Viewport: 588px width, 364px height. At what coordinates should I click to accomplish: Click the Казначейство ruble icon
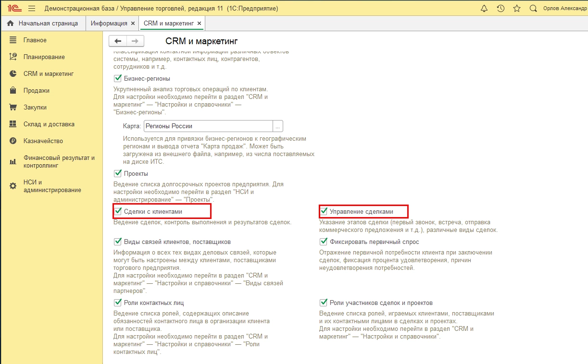tap(13, 141)
